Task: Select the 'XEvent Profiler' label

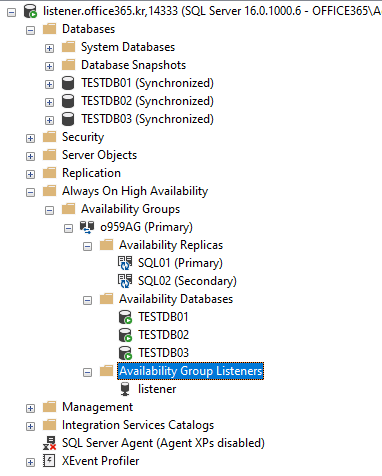Action: pos(101,461)
